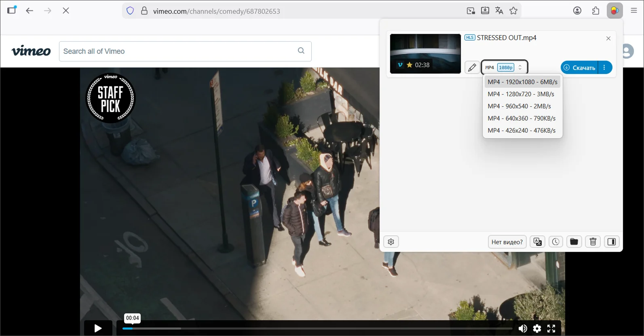Image resolution: width=644 pixels, height=336 pixels.
Task: Toggle fullscreen on the video player
Action: [x=551, y=328]
